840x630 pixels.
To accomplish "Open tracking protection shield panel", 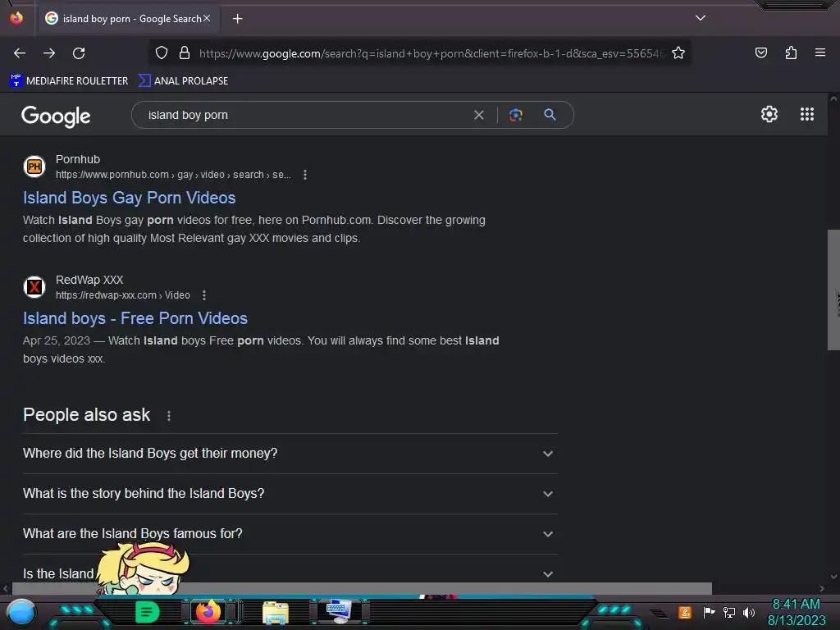I will pyautogui.click(x=162, y=53).
